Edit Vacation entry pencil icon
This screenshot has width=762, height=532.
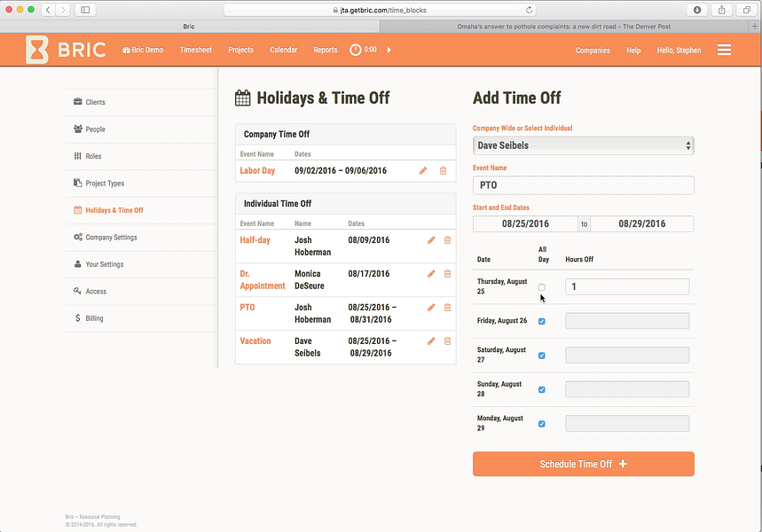tap(431, 341)
